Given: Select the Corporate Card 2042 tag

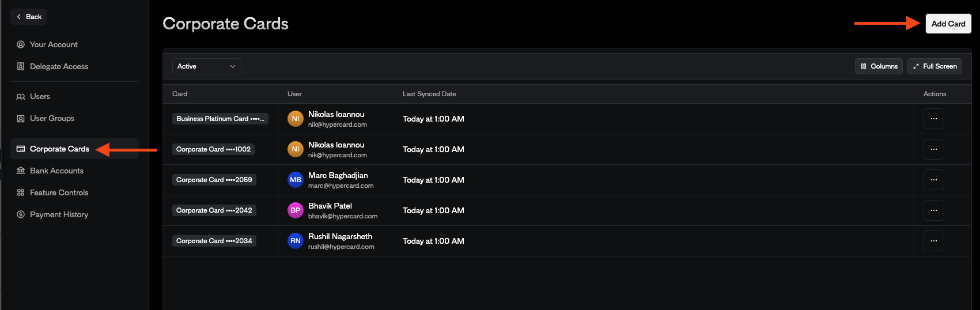Looking at the screenshot, I should click(x=214, y=210).
